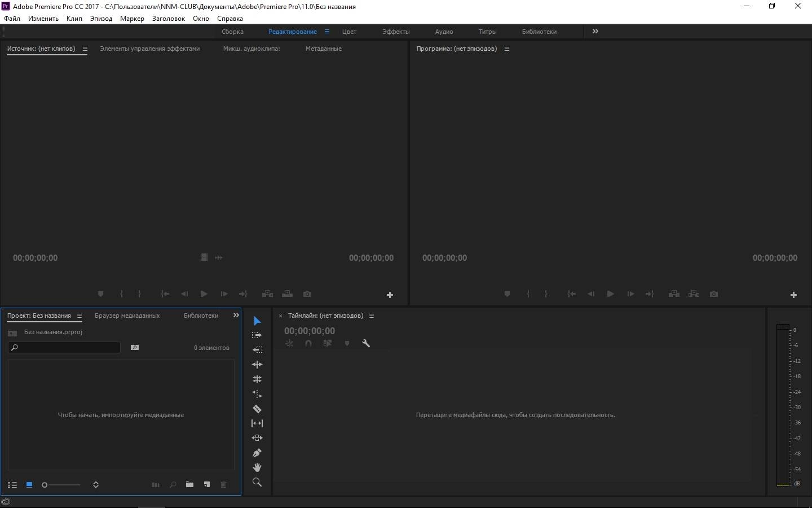The image size is (812, 508).
Task: Open the Маркер menu
Action: click(132, 19)
